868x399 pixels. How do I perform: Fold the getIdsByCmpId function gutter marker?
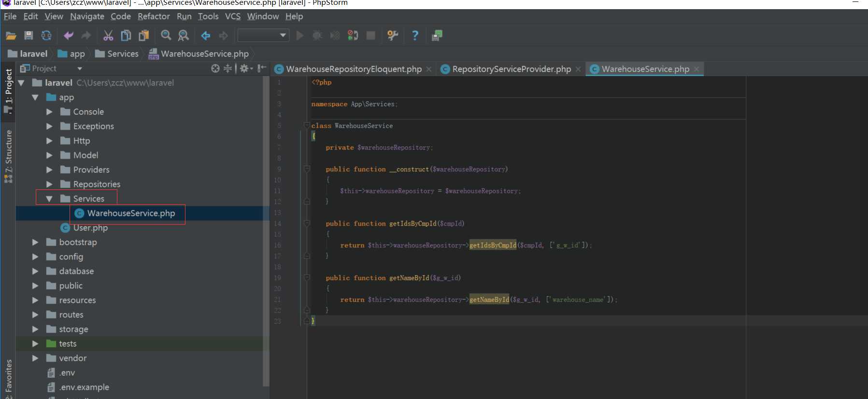click(x=307, y=223)
